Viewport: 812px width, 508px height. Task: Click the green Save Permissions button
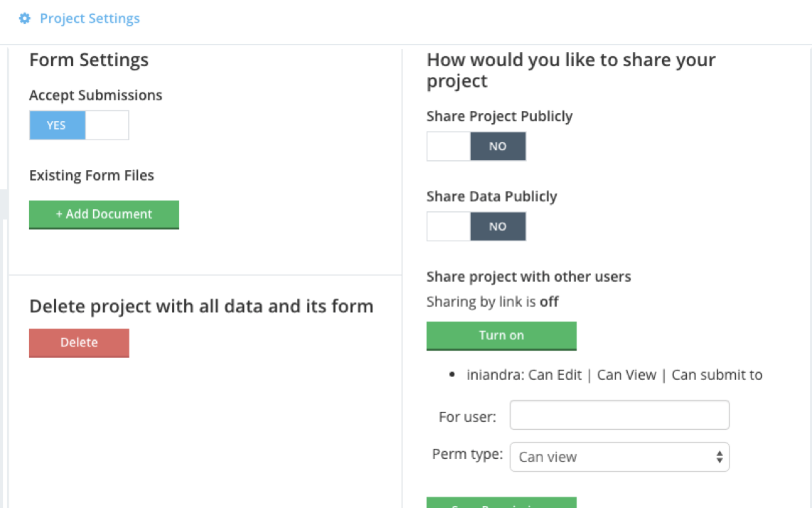[501, 504]
